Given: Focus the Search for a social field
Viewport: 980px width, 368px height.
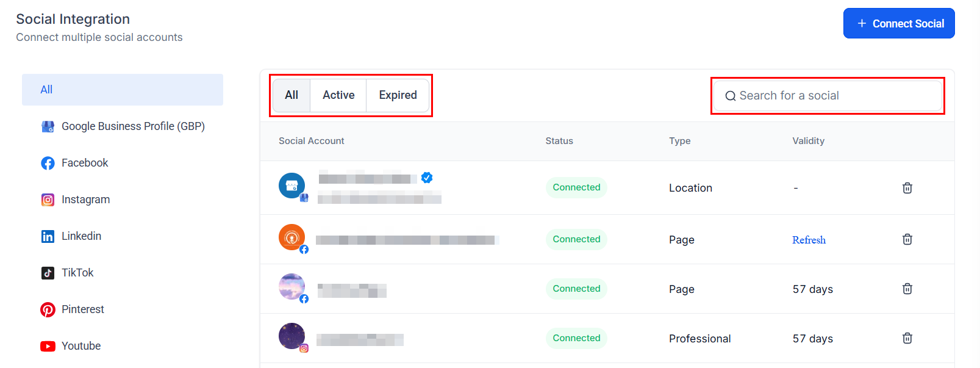Looking at the screenshot, I should [x=828, y=96].
